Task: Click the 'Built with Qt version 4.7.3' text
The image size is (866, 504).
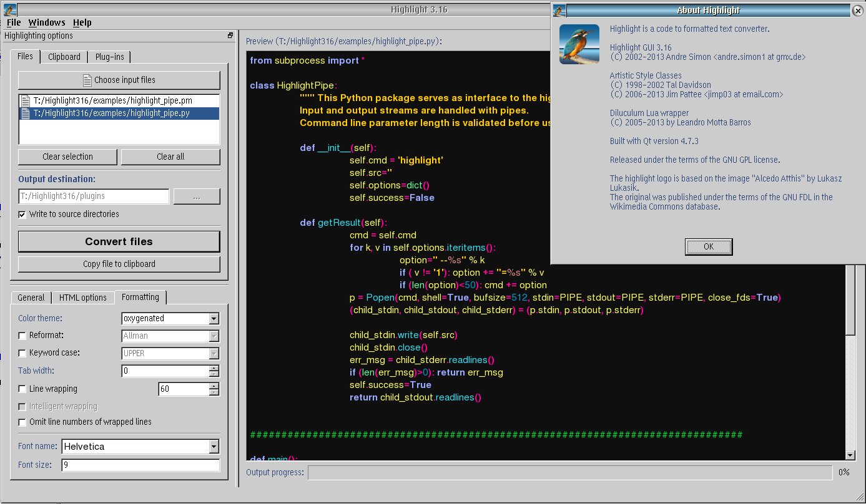Action: coord(654,141)
